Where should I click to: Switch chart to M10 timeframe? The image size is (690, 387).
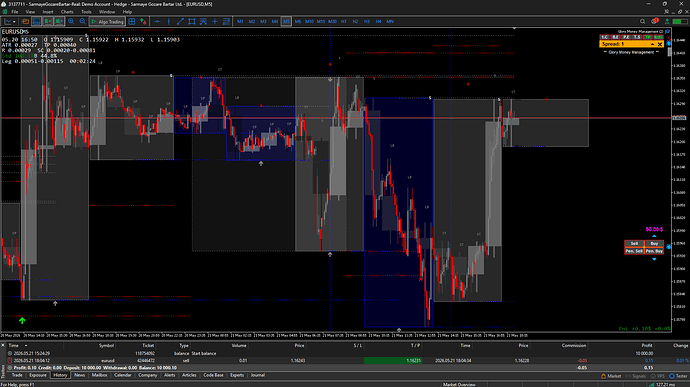click(x=309, y=21)
